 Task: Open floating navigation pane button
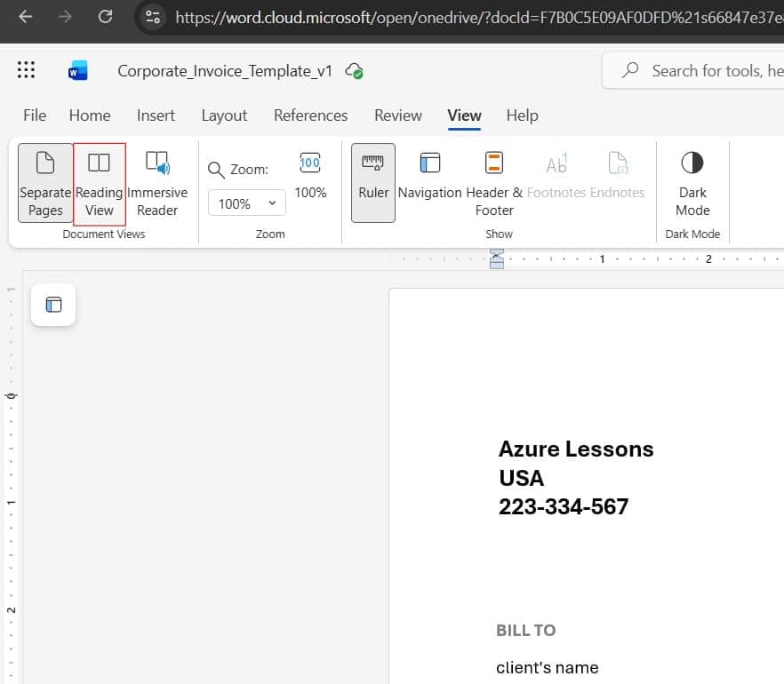coord(53,305)
